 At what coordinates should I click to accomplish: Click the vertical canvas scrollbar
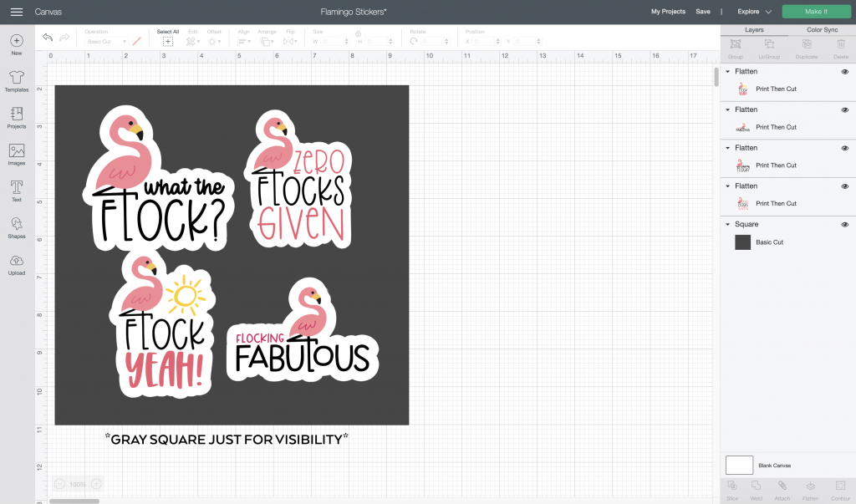click(716, 76)
